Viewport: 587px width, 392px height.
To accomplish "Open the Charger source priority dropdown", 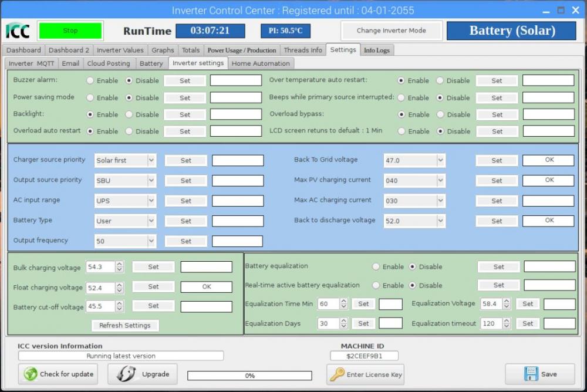I will tap(125, 160).
